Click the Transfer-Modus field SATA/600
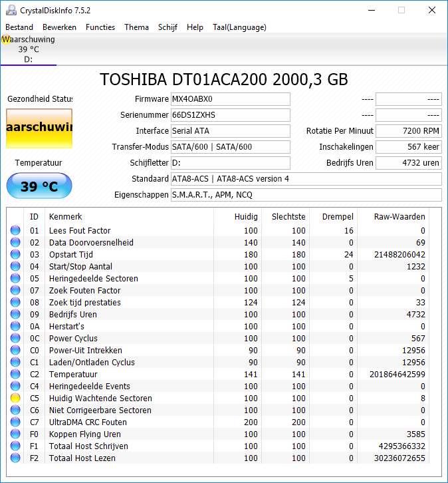Screen dimensions: 448x483 pos(231,147)
